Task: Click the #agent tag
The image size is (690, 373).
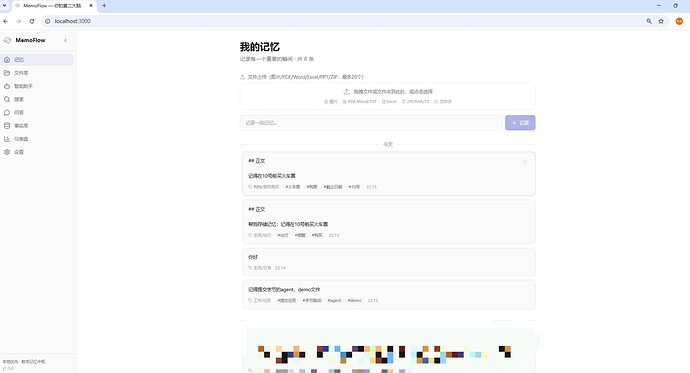Action: [334, 300]
